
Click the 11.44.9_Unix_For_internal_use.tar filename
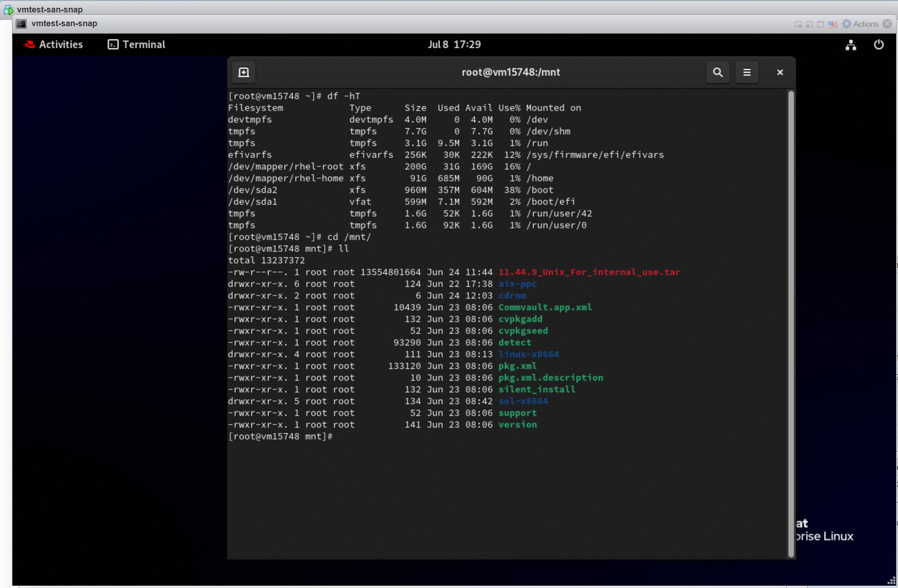(589, 272)
